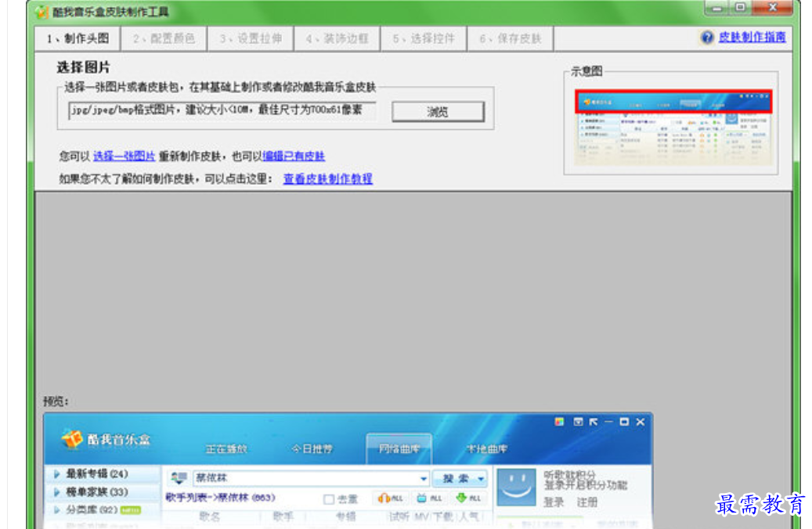Click the 酷我音乐盒 logo in preview
Screen dimensions: 812x529
[106, 440]
